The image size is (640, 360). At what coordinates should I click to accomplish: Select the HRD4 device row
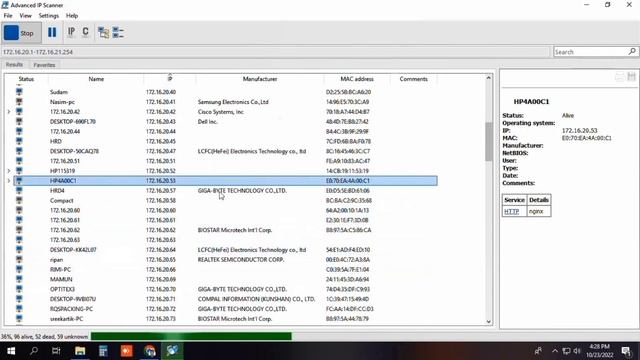coord(225,191)
